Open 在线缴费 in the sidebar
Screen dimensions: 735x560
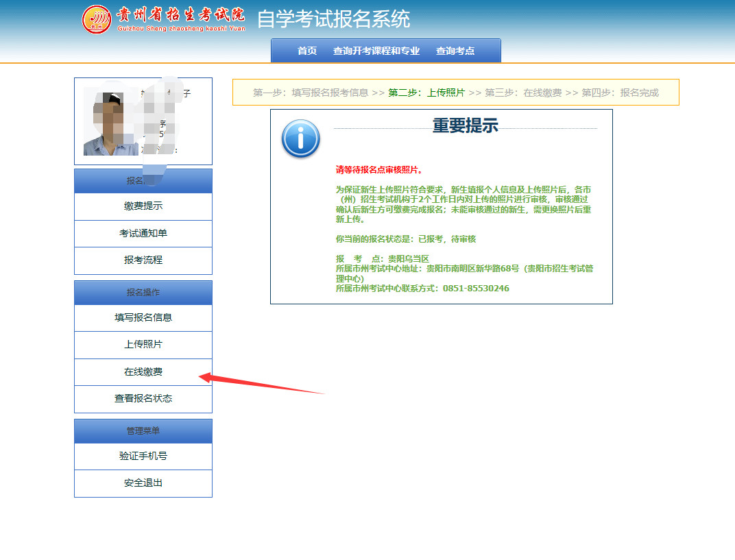[x=143, y=372]
